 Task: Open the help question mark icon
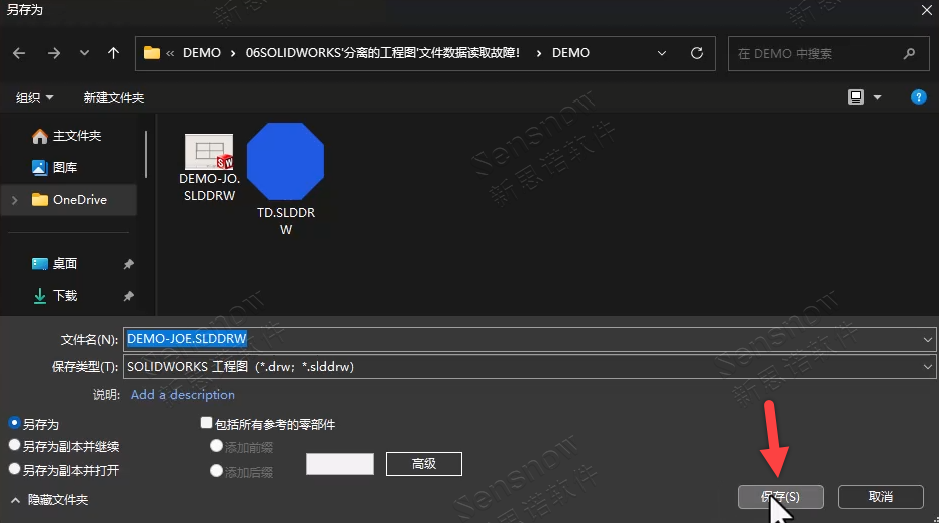918,97
